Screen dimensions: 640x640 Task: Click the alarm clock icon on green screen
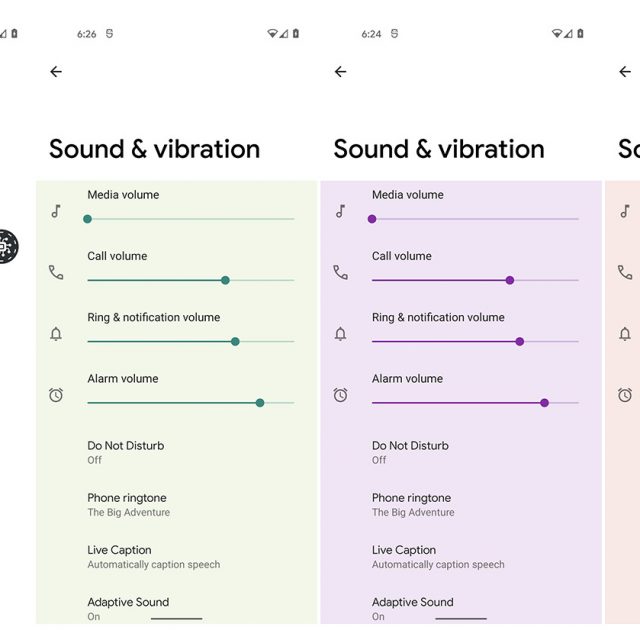(x=56, y=395)
